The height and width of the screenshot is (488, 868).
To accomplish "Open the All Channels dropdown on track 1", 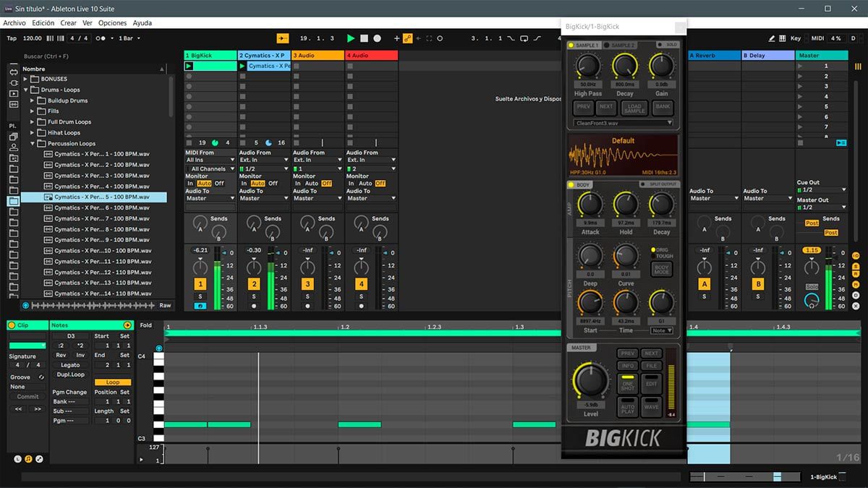I will pos(210,168).
